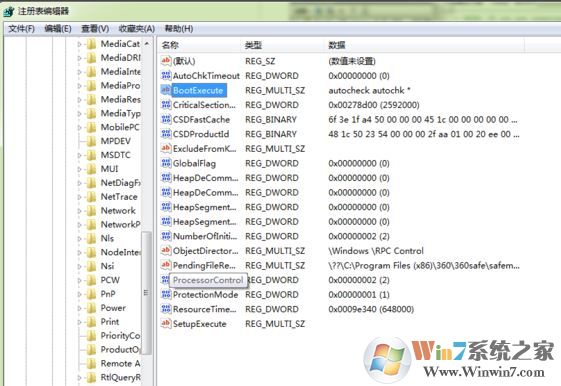
Task: Expand the PnP tree node
Action: (x=79, y=294)
